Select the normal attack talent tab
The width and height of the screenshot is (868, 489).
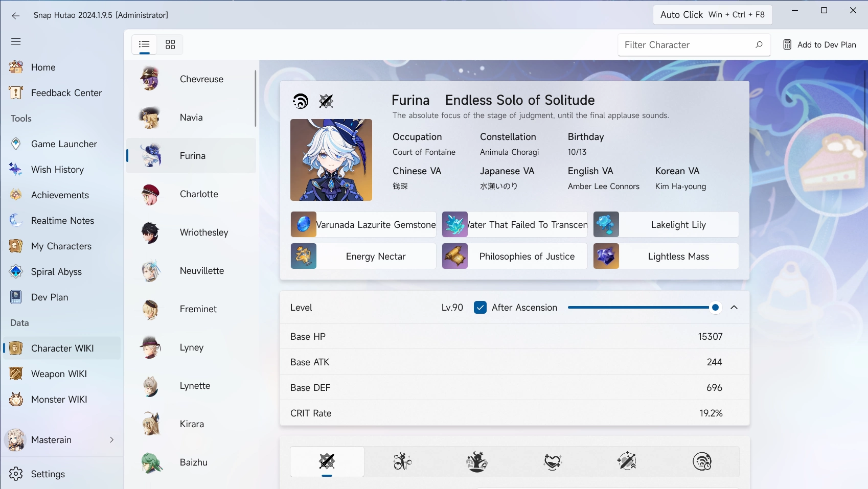tap(327, 461)
